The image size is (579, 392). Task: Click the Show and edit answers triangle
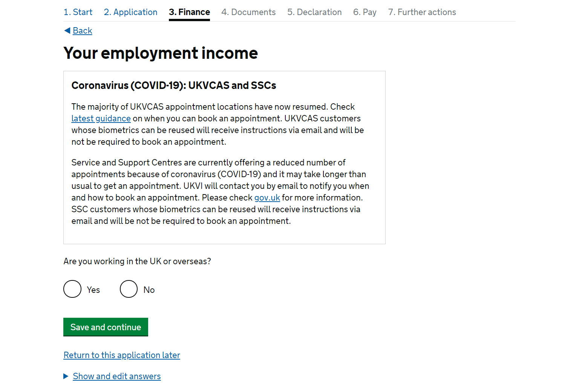tap(66, 376)
